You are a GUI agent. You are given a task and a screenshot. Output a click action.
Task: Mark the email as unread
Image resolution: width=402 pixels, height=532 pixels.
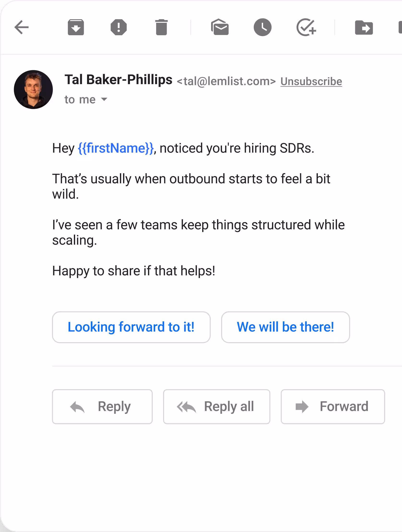pyautogui.click(x=220, y=27)
